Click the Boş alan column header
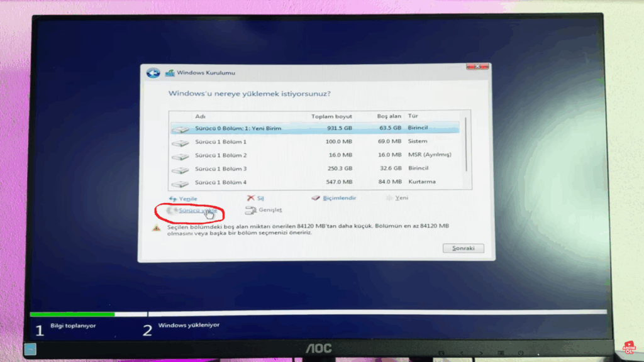Image resolution: width=644 pixels, height=362 pixels. (x=389, y=116)
